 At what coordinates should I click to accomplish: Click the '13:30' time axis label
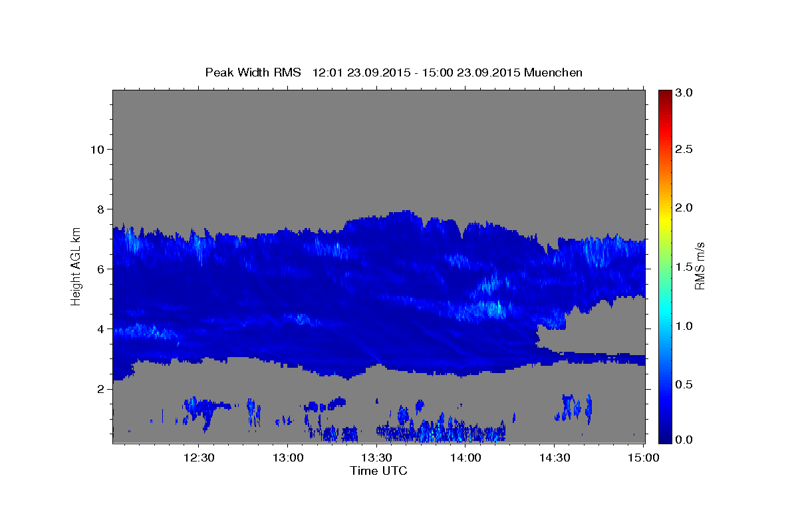pos(376,458)
